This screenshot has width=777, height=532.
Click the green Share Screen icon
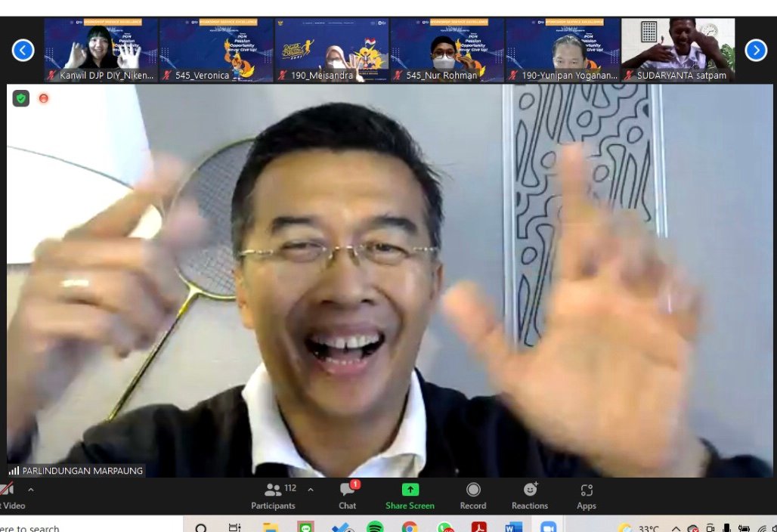coord(410,490)
